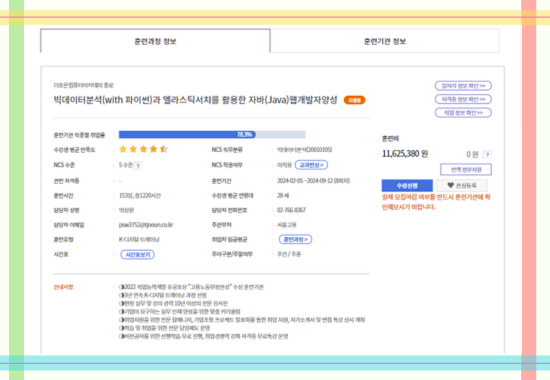The image size is (550, 380).
Task: Click the training period 2024-02-05 ~ 2024-09-12
Action: coord(313,181)
